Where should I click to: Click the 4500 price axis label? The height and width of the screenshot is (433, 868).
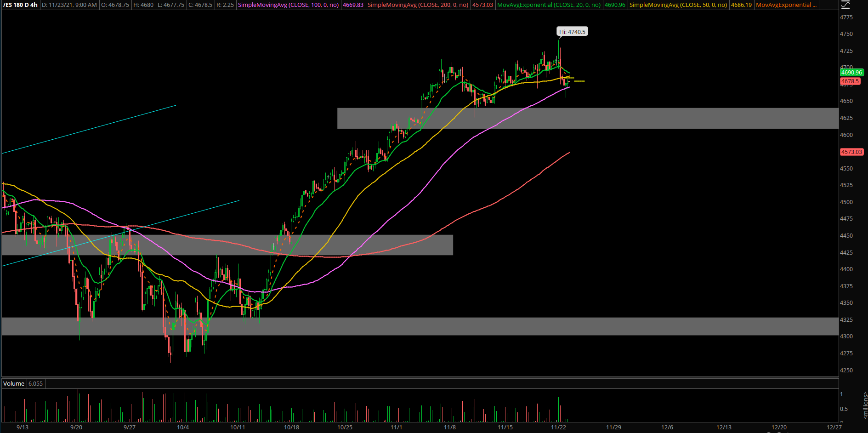point(846,202)
